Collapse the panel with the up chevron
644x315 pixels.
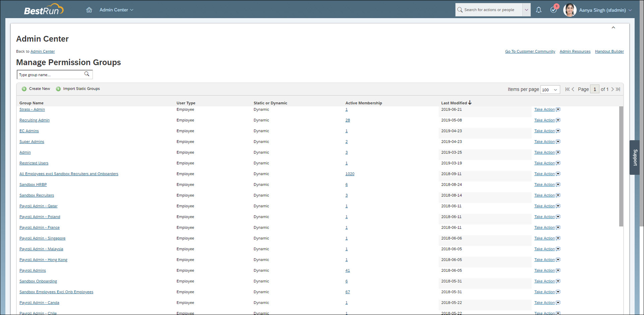click(x=613, y=28)
